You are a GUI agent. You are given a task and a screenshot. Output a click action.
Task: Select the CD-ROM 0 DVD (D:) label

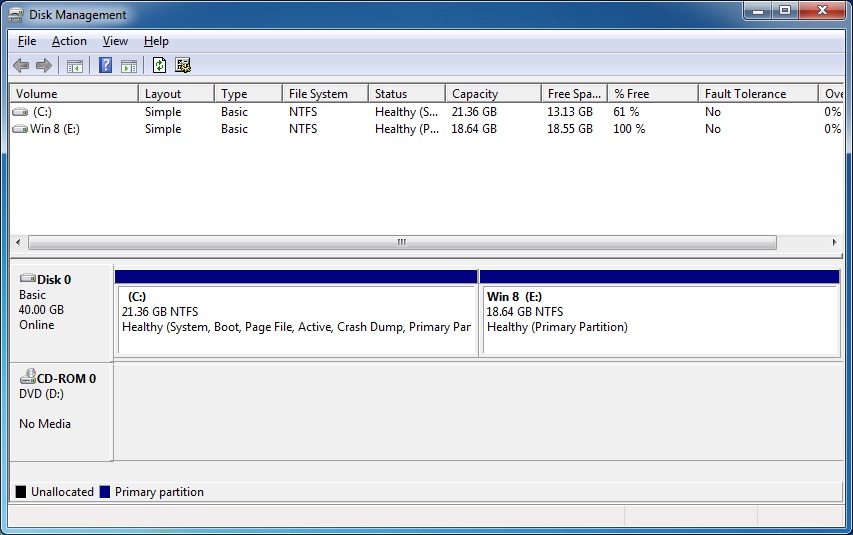coord(61,411)
